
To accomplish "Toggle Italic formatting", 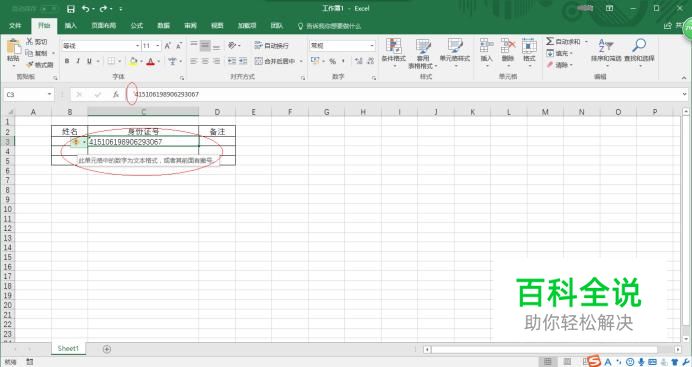I will click(78, 61).
